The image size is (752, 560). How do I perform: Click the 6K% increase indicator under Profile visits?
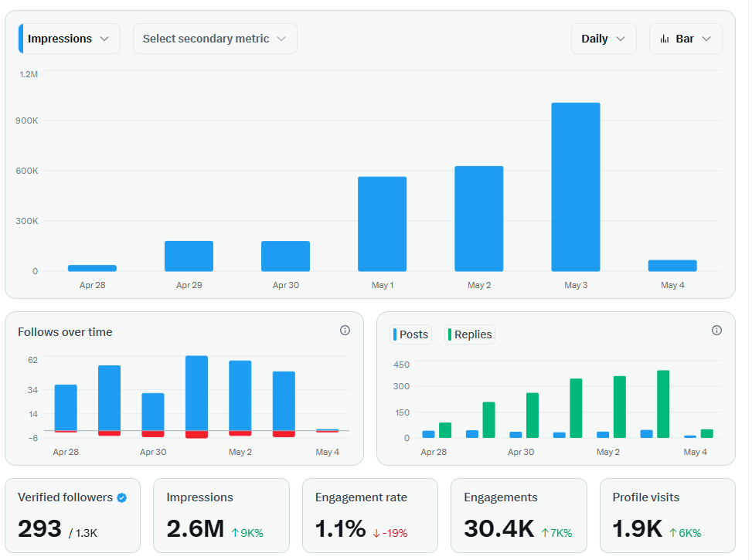(x=686, y=533)
